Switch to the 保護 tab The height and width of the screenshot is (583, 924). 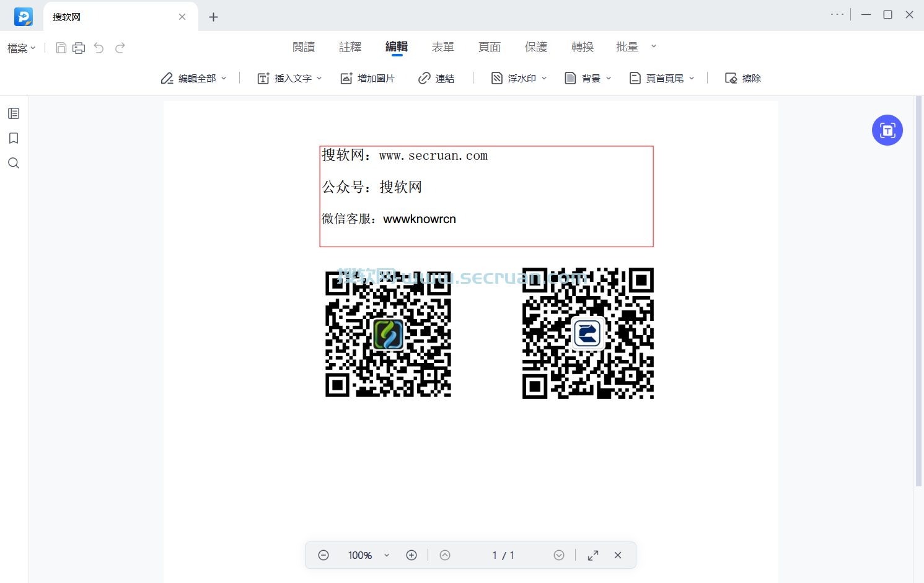point(536,47)
